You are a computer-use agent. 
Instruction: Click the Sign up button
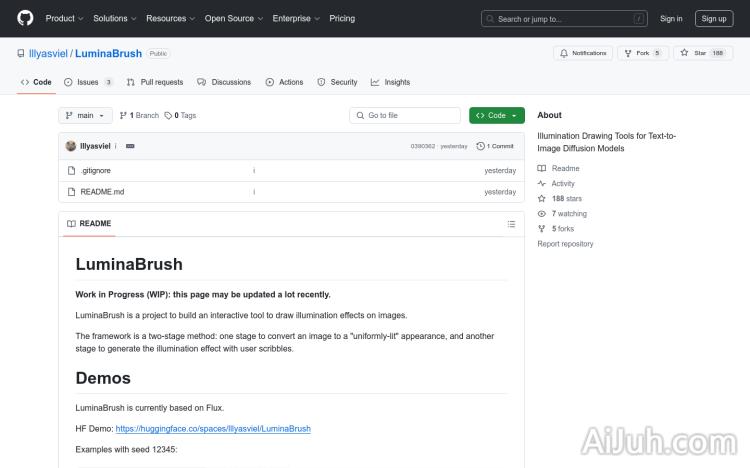pyautogui.click(x=714, y=18)
